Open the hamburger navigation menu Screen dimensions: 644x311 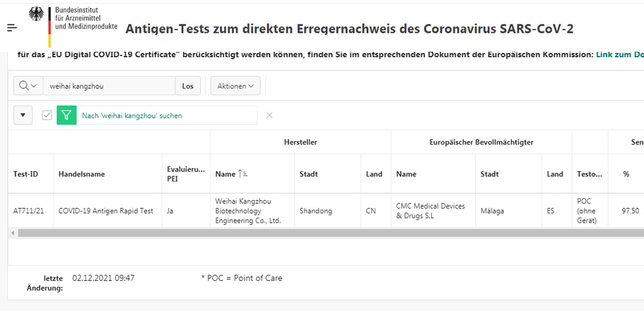12,28
